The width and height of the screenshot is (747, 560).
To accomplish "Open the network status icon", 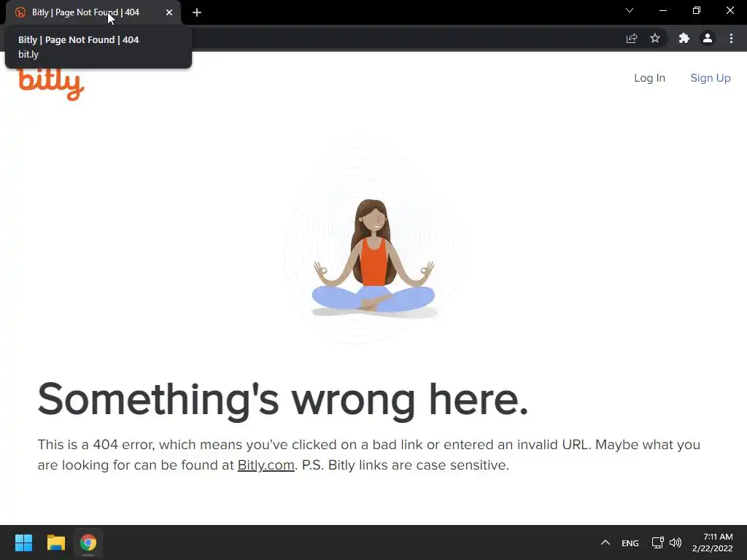I will coord(657,542).
